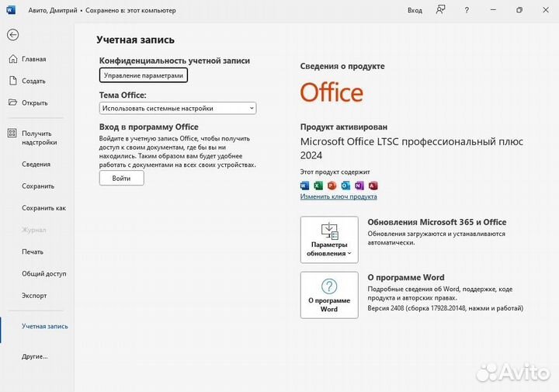Open help with the question mark icon

[x=467, y=10]
